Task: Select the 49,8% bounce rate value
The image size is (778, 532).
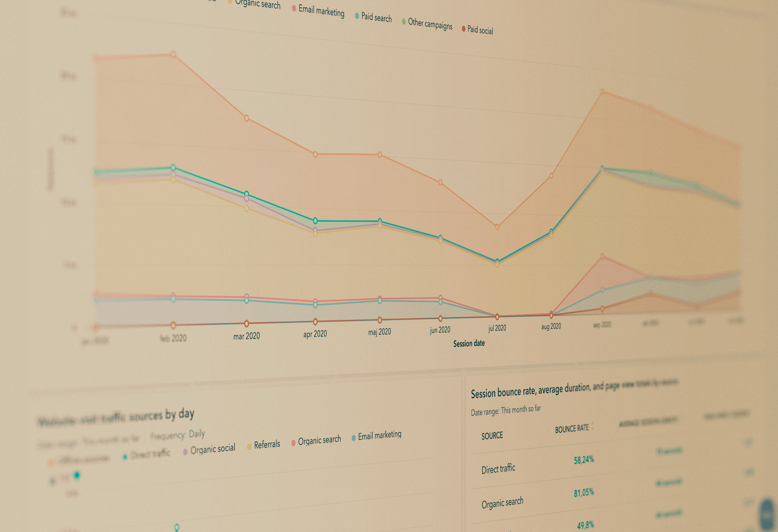Action: click(585, 525)
